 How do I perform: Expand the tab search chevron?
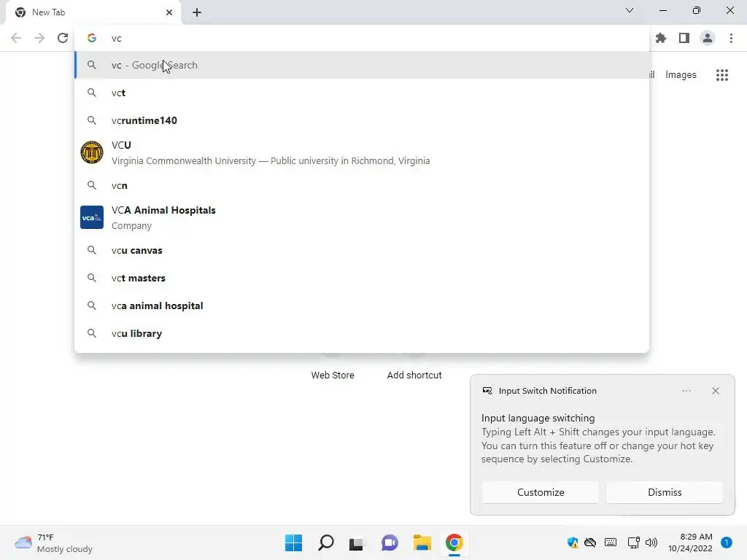pos(630,10)
